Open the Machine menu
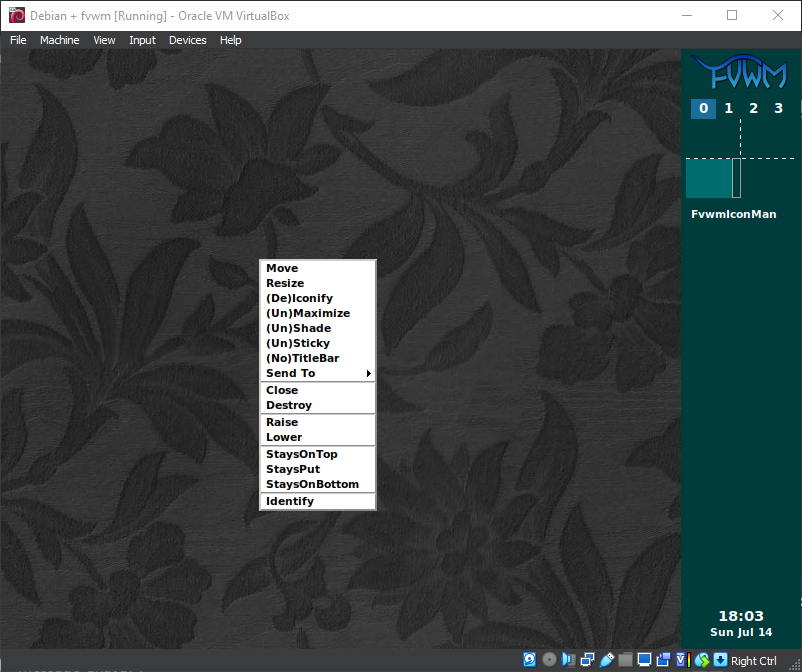Screen dimensions: 802x672 [59, 40]
